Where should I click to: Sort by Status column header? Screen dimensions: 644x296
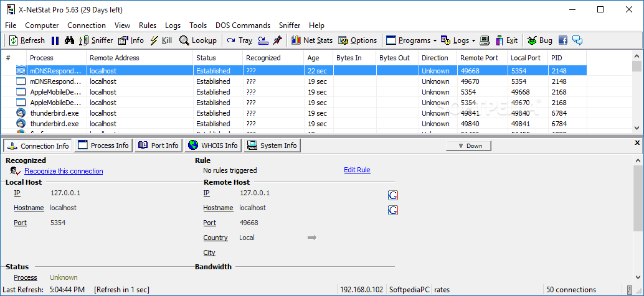[x=218, y=58]
